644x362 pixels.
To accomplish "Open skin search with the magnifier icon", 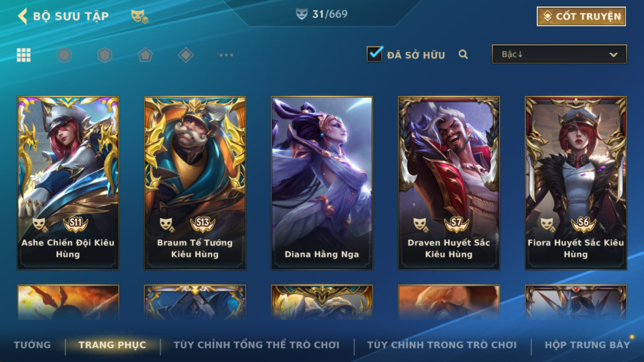I will tap(463, 54).
